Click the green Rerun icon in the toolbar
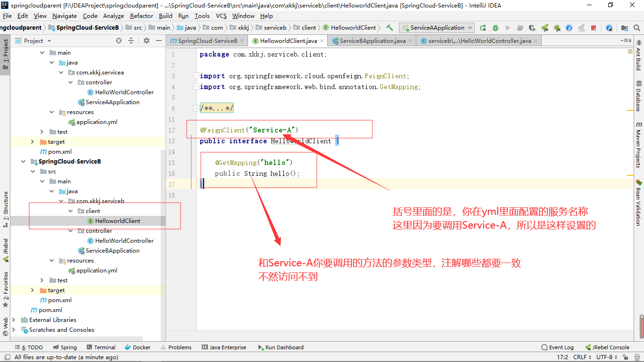Screen dimensions: 644x362 pyautogui.click(x=483, y=28)
